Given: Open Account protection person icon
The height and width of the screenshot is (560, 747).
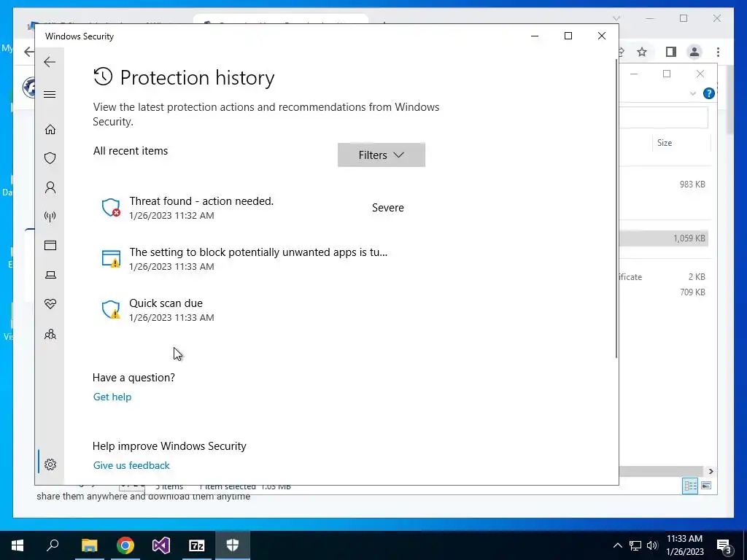Looking at the screenshot, I should point(50,187).
